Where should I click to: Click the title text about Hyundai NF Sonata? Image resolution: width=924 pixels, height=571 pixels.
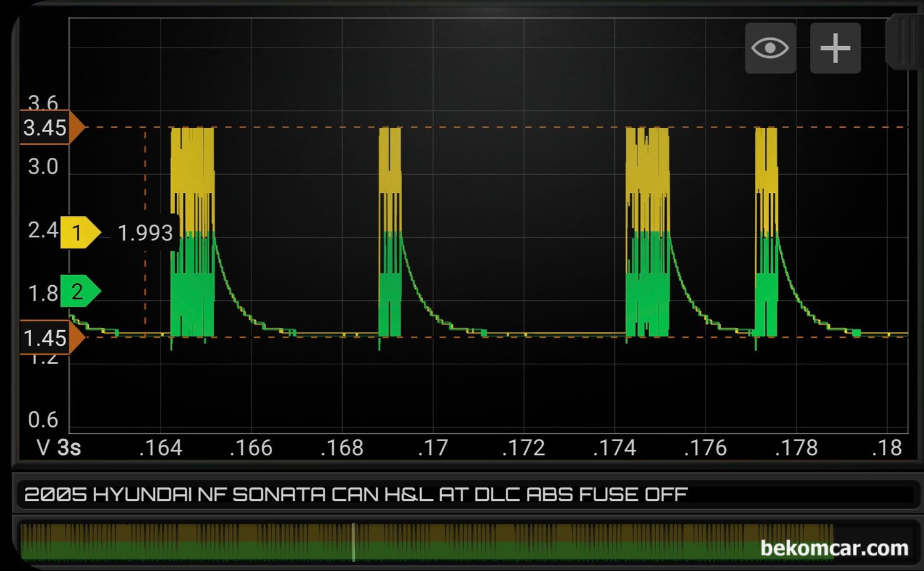[x=356, y=495]
